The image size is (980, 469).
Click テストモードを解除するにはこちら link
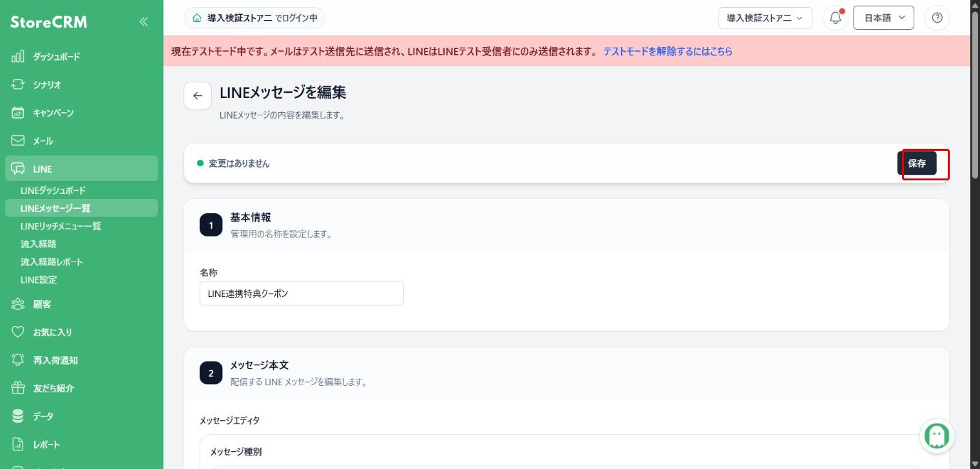[668, 52]
